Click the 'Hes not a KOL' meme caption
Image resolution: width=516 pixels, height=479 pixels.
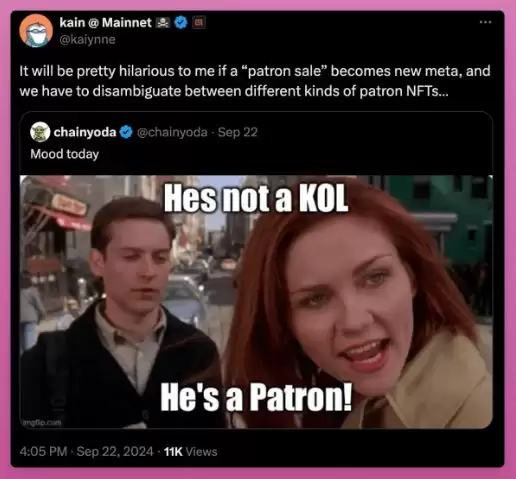tap(256, 198)
